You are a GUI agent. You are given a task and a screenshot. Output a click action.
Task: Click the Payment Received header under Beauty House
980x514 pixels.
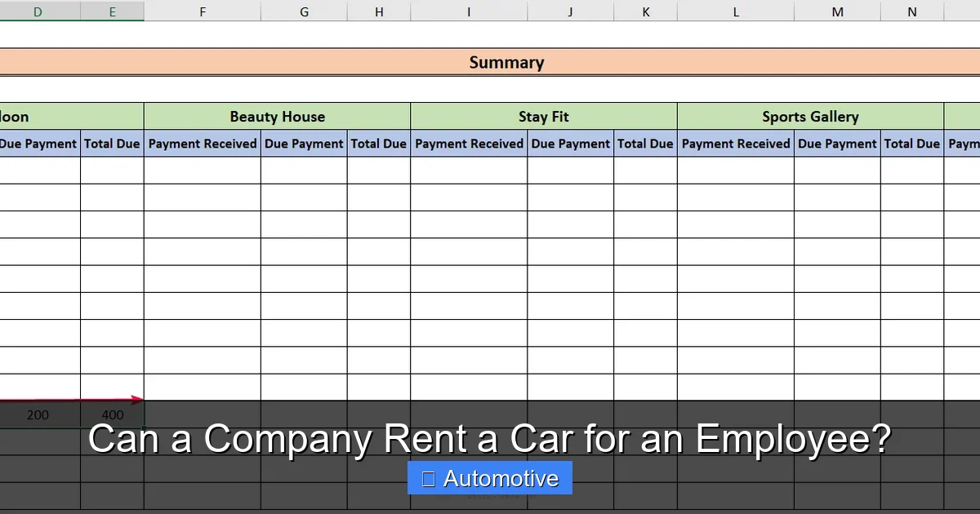(x=202, y=144)
